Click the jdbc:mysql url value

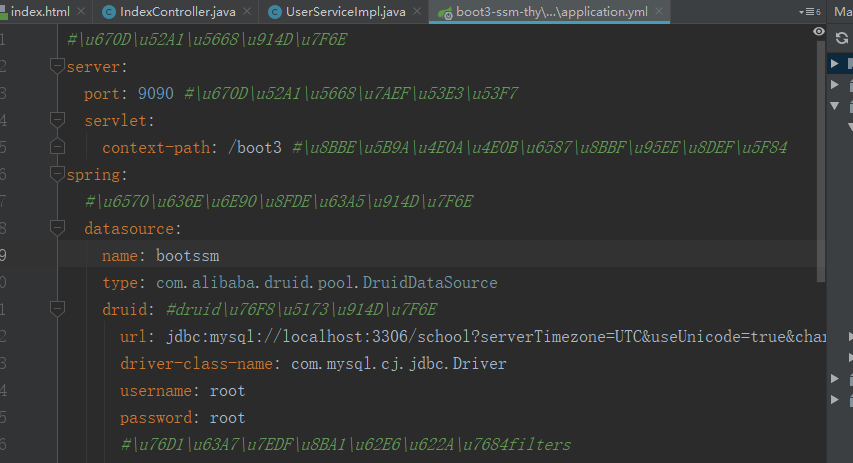coord(496,337)
